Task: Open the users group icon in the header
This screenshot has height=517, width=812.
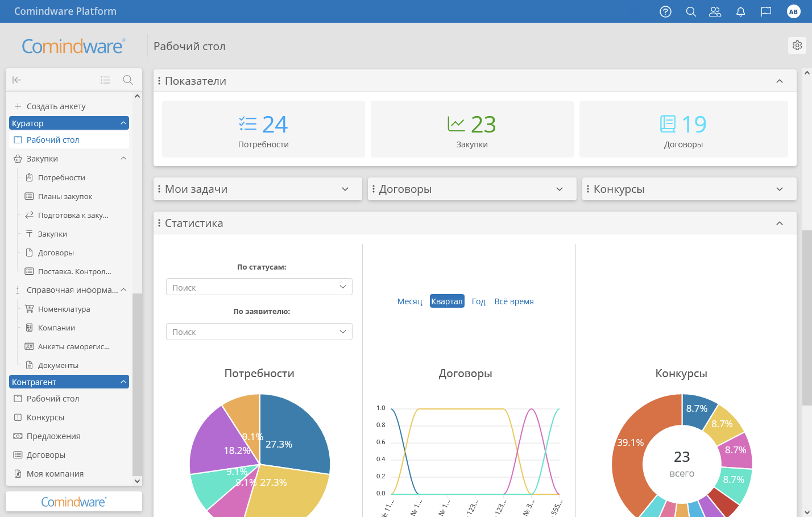Action: (x=715, y=11)
